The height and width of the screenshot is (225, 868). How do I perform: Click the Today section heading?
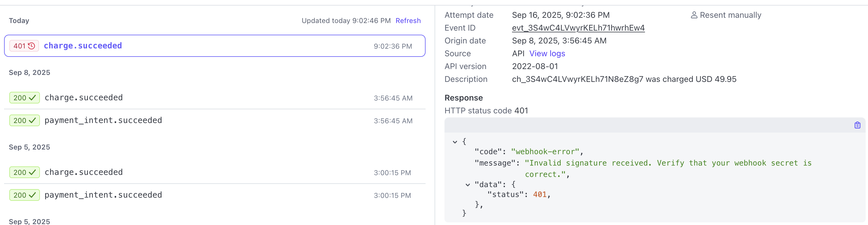coord(19,21)
